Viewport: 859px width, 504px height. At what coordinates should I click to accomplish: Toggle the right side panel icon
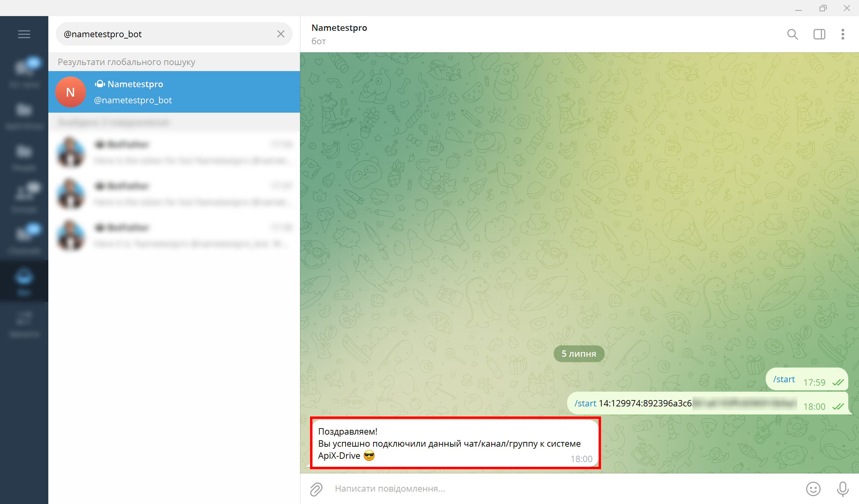click(819, 34)
